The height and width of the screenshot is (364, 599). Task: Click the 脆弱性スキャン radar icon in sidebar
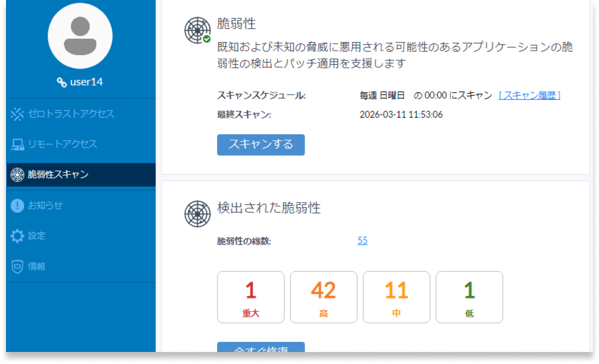pos(17,174)
